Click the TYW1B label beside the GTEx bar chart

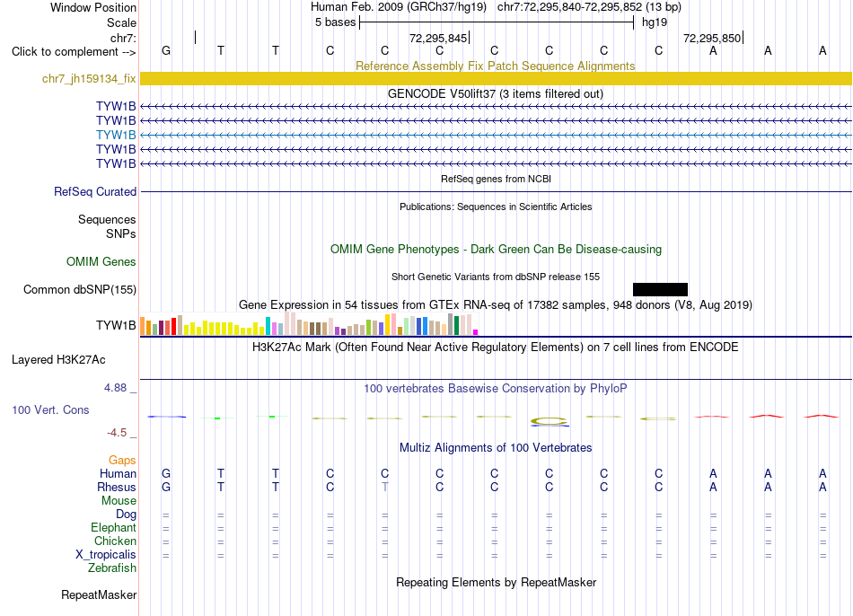(x=116, y=325)
